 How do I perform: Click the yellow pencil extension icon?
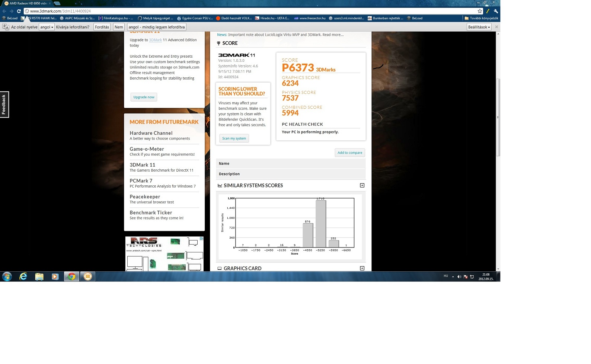[488, 11]
